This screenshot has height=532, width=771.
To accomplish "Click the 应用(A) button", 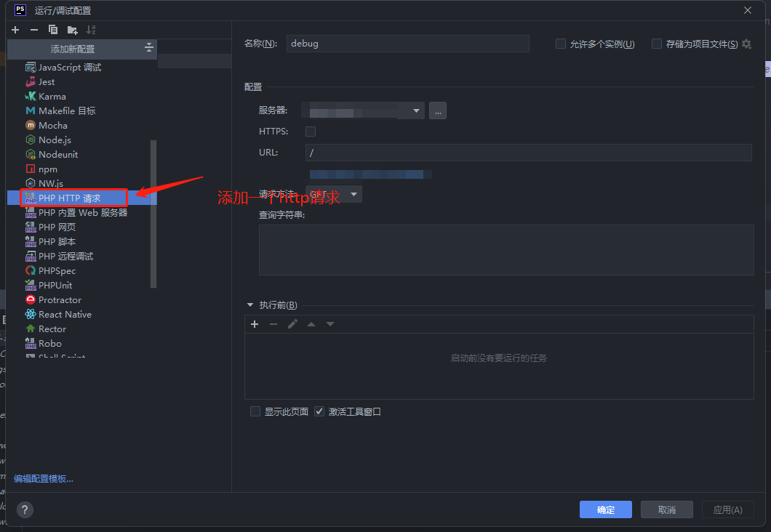I will point(728,510).
